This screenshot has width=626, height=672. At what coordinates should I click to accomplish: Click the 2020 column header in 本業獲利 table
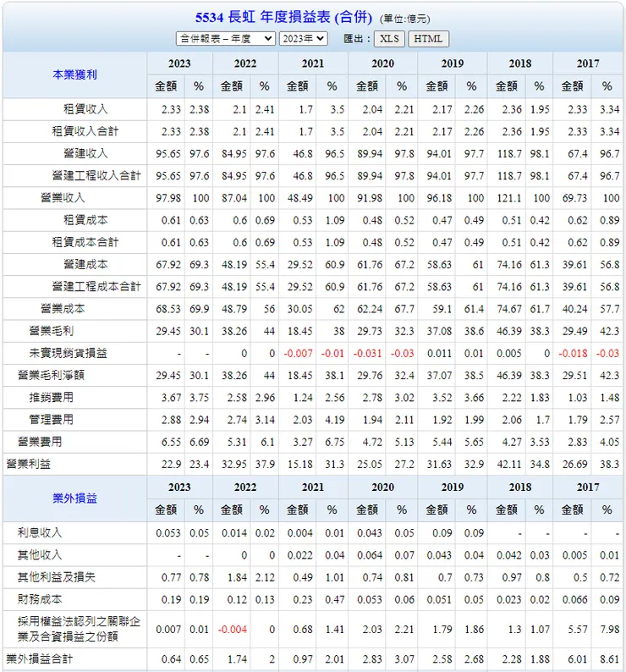pos(382,63)
